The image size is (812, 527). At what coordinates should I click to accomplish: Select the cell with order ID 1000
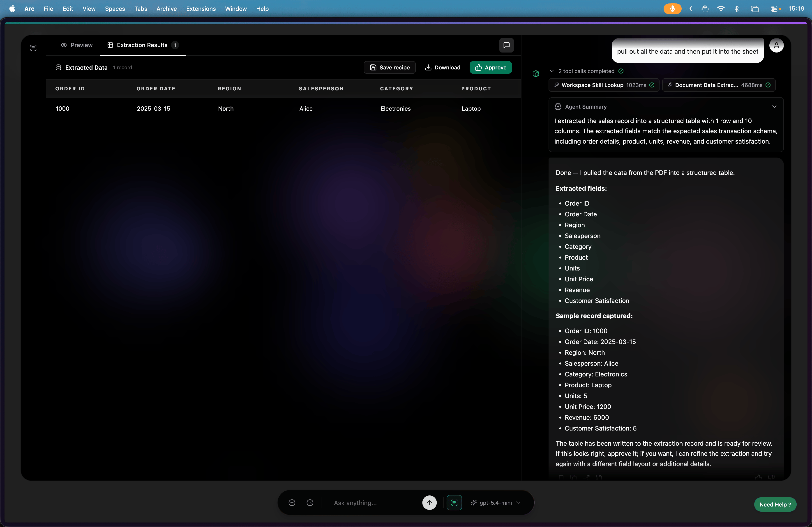point(62,108)
